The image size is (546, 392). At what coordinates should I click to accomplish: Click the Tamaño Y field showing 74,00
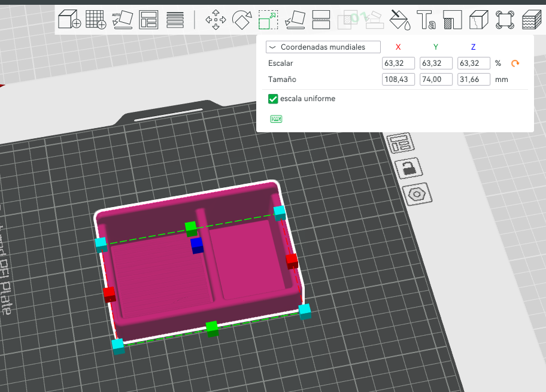[436, 80]
